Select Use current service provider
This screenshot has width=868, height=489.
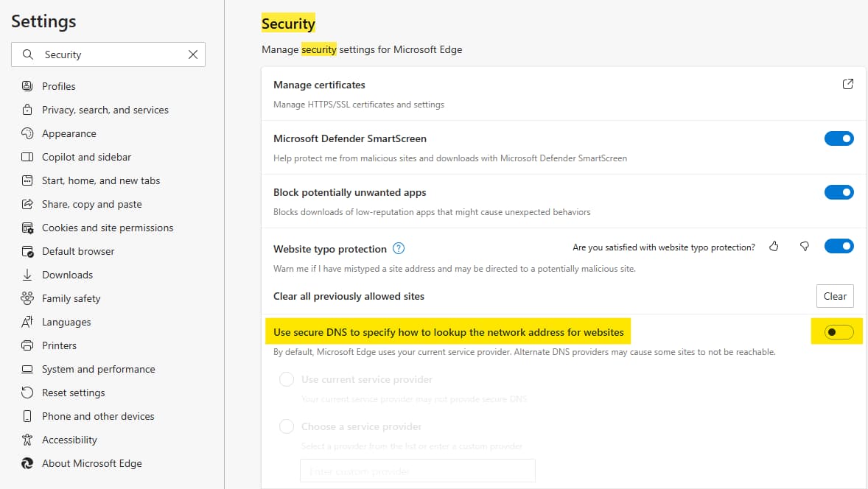(286, 379)
